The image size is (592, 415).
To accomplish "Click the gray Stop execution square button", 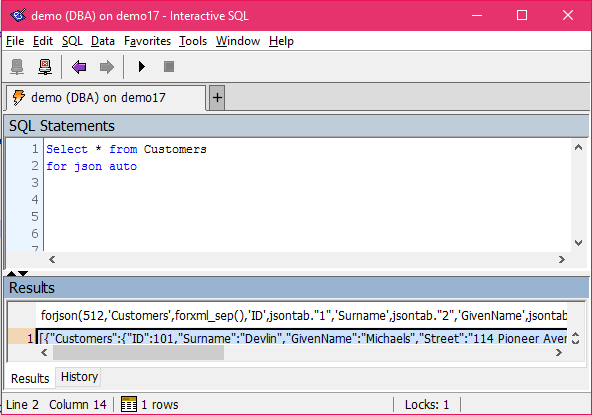I will click(169, 67).
